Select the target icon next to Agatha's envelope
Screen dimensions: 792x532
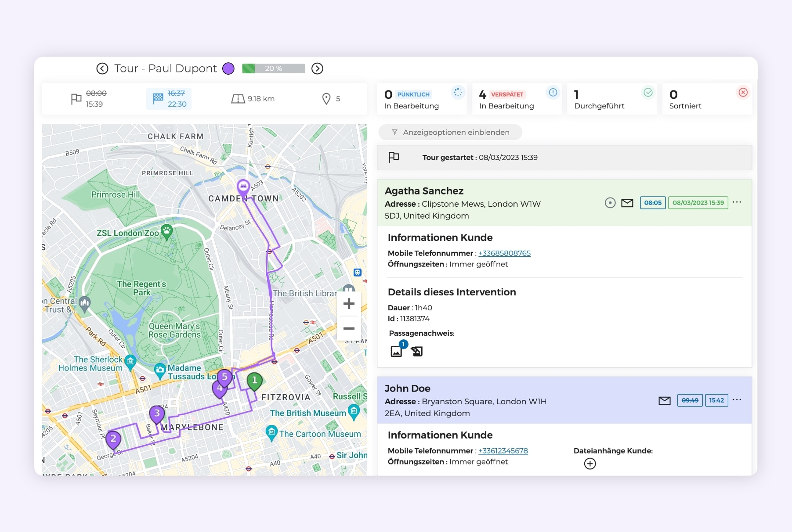pos(610,203)
